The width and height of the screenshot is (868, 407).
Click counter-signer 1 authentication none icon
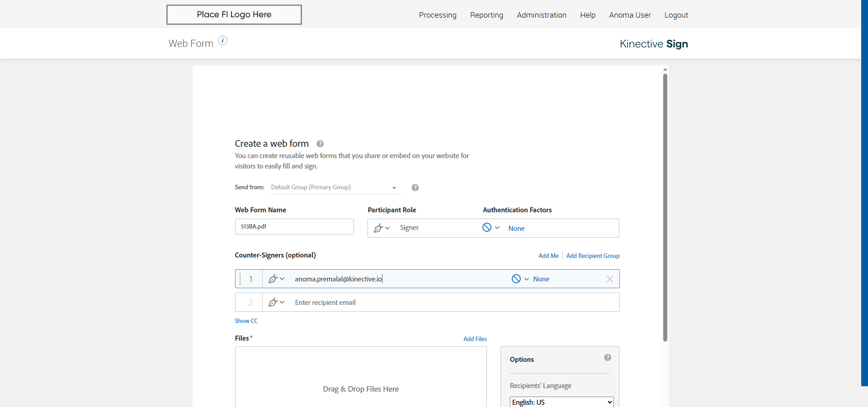pyautogui.click(x=516, y=279)
